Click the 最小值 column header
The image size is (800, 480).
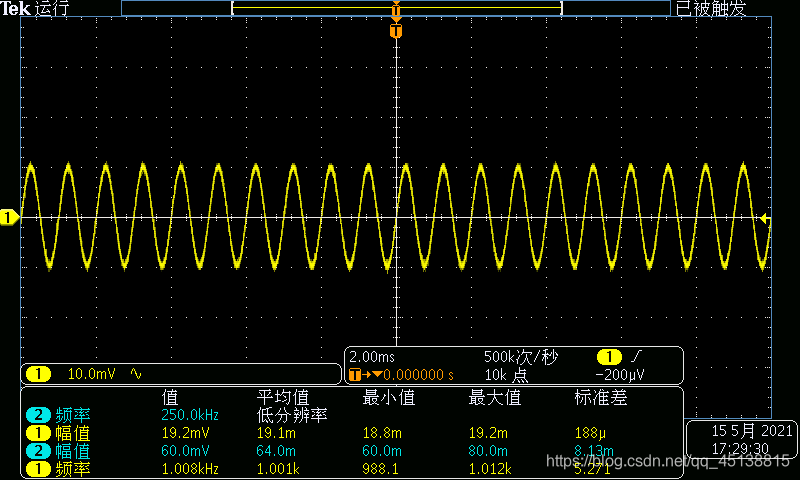[389, 397]
